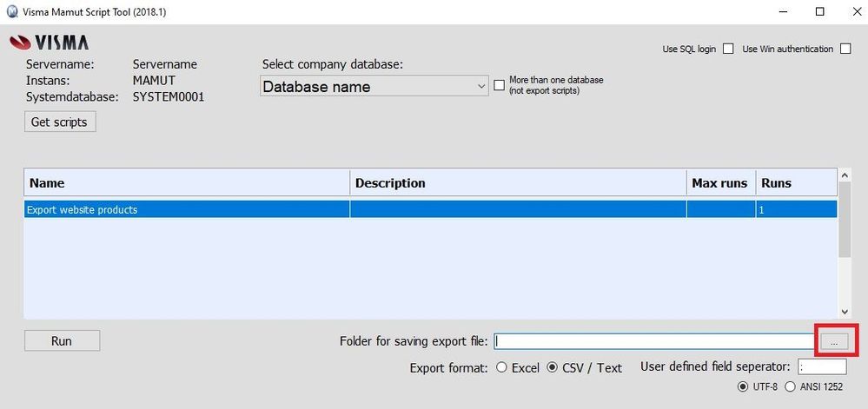The width and height of the screenshot is (868, 409).
Task: Click the app icon in title bar
Action: [x=12, y=11]
